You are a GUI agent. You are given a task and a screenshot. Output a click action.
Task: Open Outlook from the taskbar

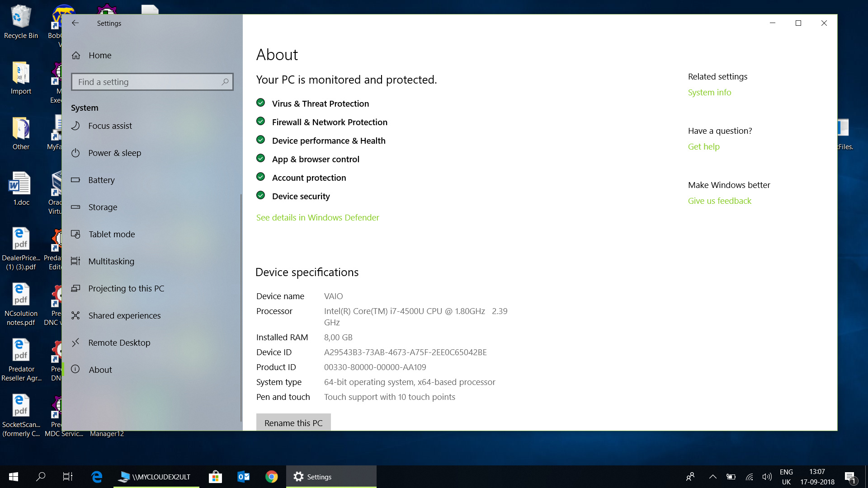click(243, 477)
